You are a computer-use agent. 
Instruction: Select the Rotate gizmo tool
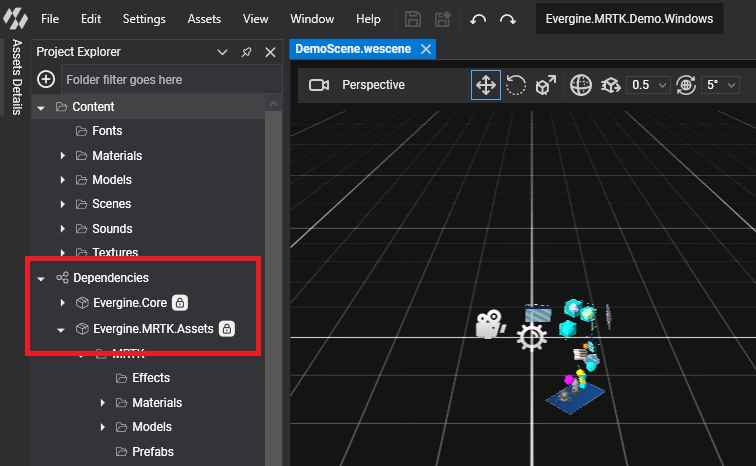click(516, 85)
